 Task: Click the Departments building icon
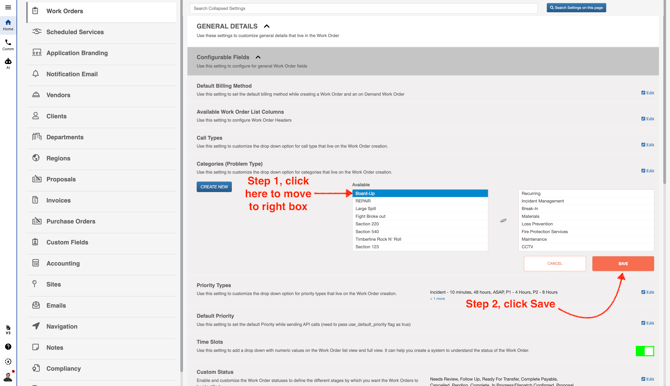37,137
